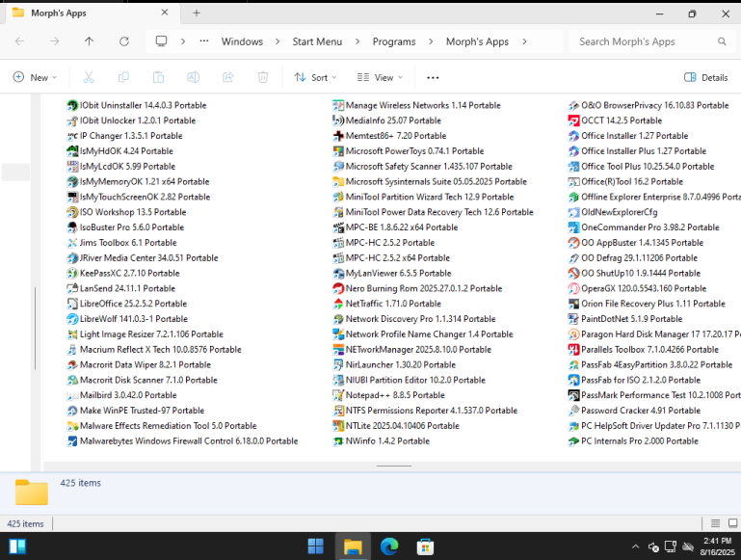Select the Notepad++ 8.8.5 icon
This screenshot has width=741, height=560.
(338, 395)
